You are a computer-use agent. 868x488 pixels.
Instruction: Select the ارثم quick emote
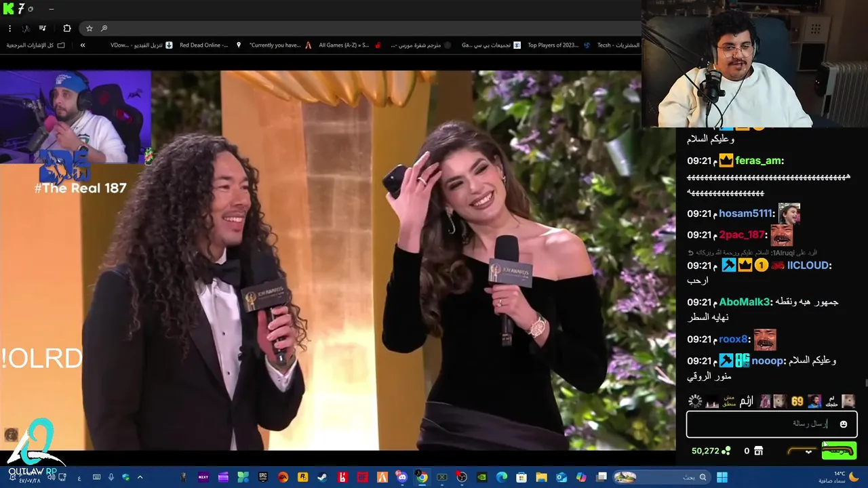(746, 401)
